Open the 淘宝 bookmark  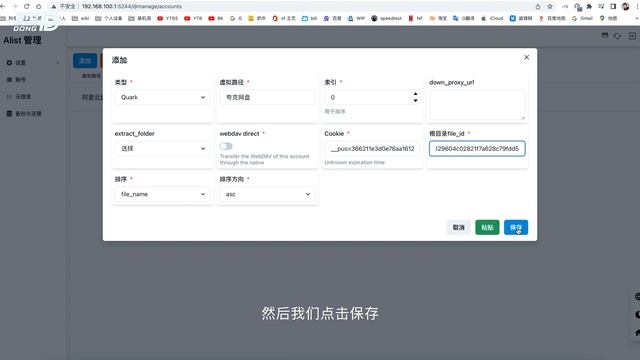coord(438,18)
